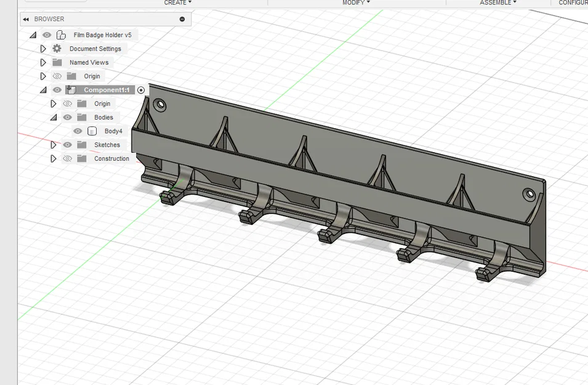Screen dimensions: 588x385
Task: Collapse the Film Badge Holder v5 root node
Action: pos(33,35)
